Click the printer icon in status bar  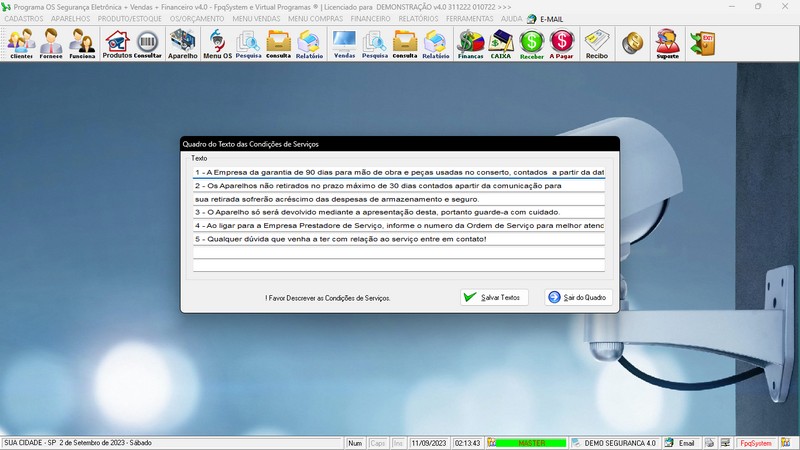pyautogui.click(x=709, y=443)
